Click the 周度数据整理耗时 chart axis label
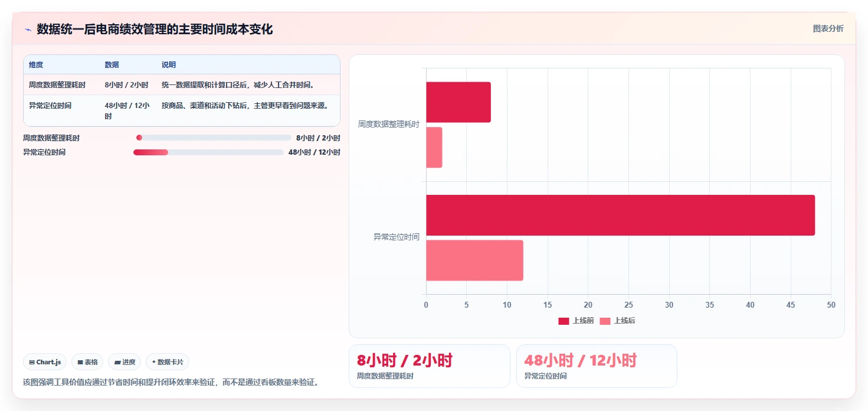The height and width of the screenshot is (411, 868). coord(388,125)
